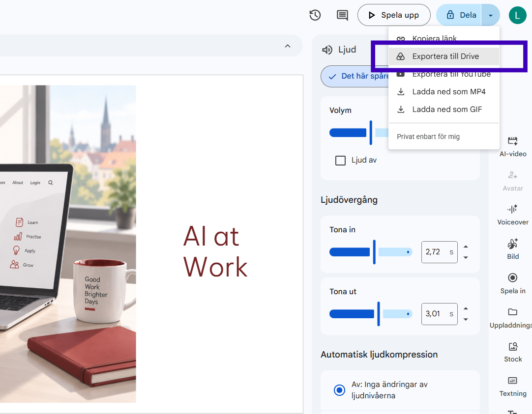
Task: Collapse the top bar chevron
Action: pyautogui.click(x=287, y=46)
